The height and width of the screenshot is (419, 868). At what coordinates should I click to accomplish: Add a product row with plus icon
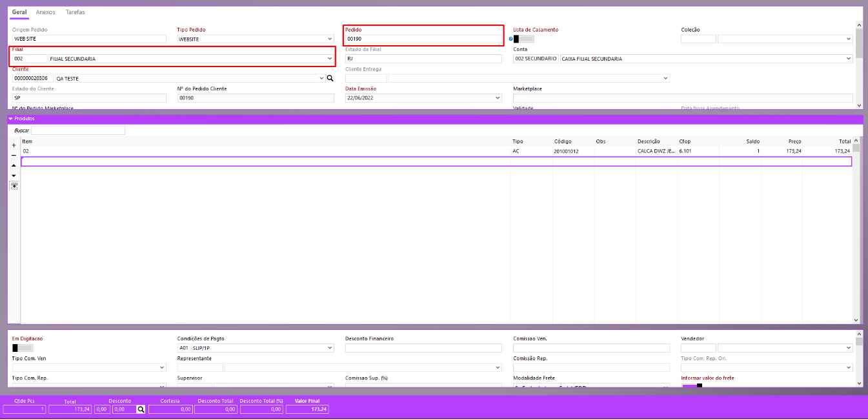click(x=14, y=145)
